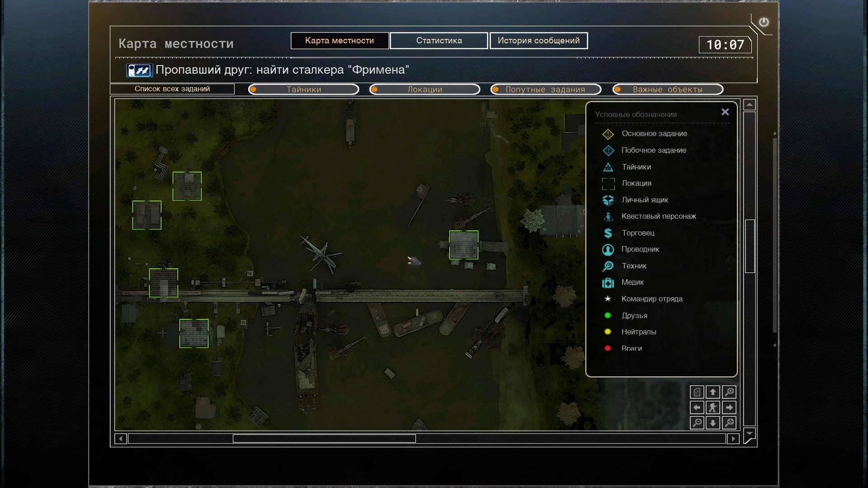The image size is (868, 488).
Task: Click the vertical scrollbar thumb beside the map
Action: pos(750,246)
